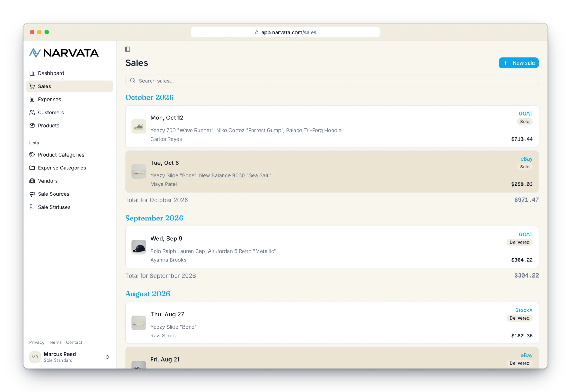Click customer name Carlos Reyes
Viewport: 571px width, 392px height.
166,139
